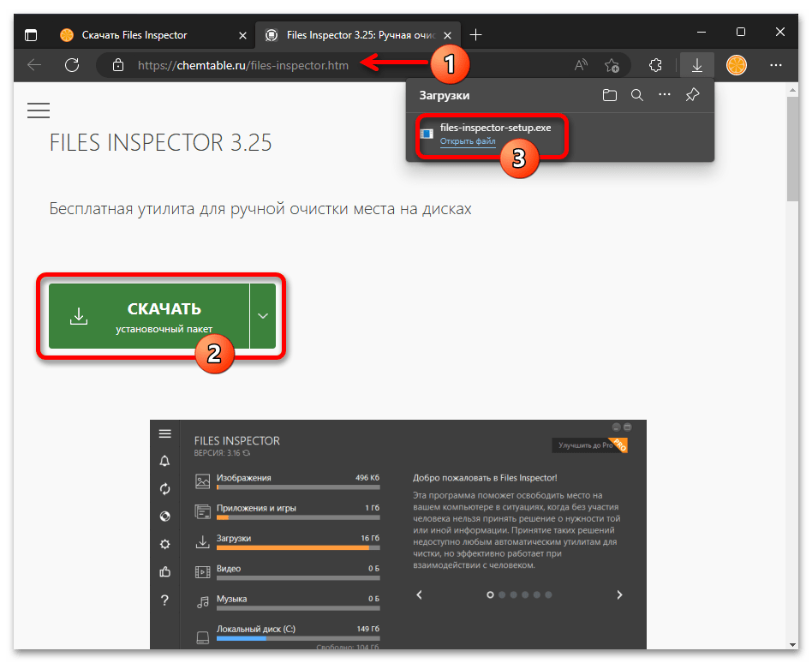Screen dimensions: 812x663
Task: Open downloads folder from Загрузки panel
Action: (610, 95)
